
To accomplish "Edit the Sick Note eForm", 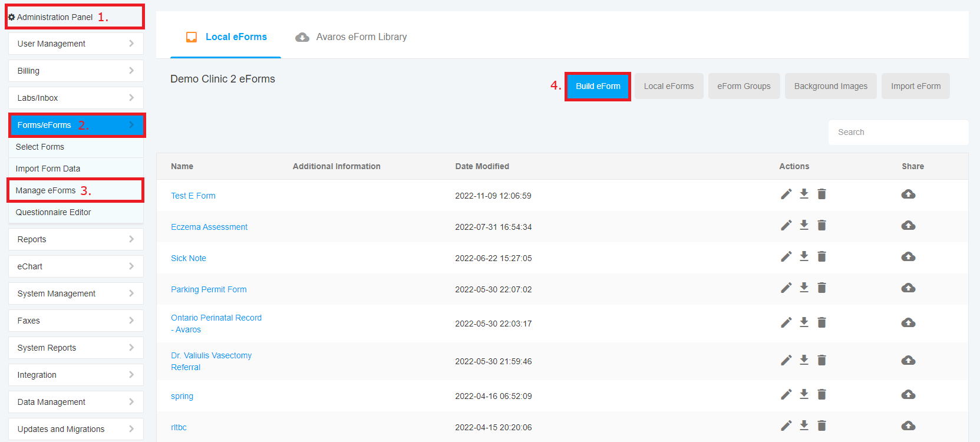I will coord(786,257).
